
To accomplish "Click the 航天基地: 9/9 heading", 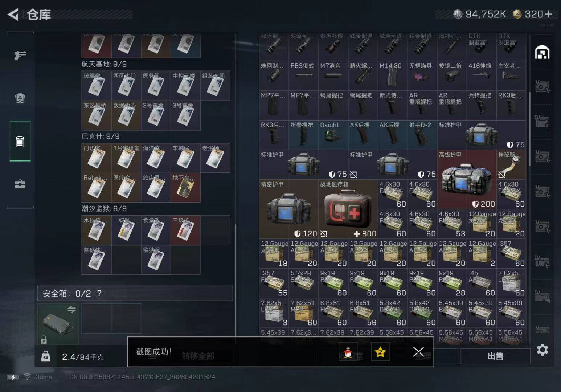I will pos(104,64).
